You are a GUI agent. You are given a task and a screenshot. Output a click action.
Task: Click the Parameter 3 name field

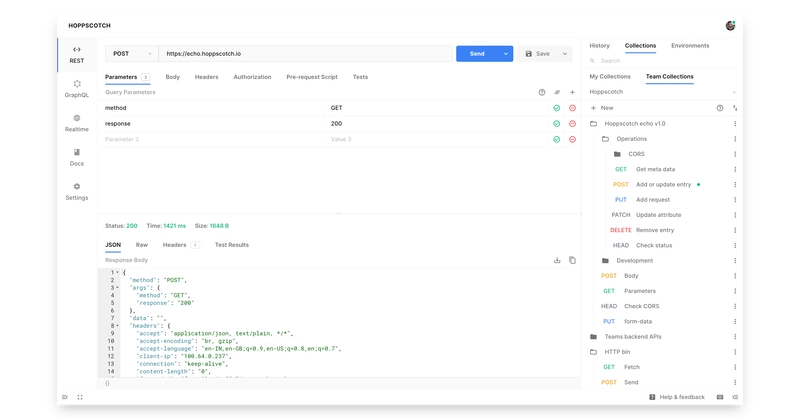pos(210,139)
